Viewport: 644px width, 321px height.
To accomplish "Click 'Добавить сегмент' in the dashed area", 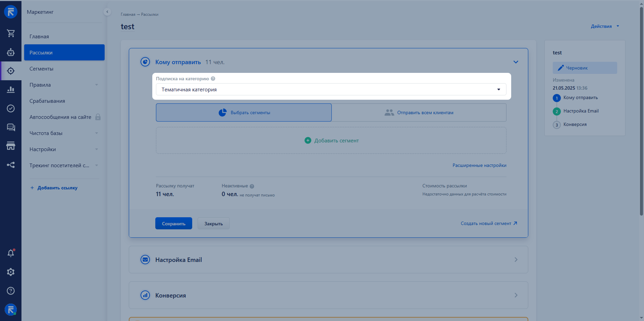I will pos(331,141).
